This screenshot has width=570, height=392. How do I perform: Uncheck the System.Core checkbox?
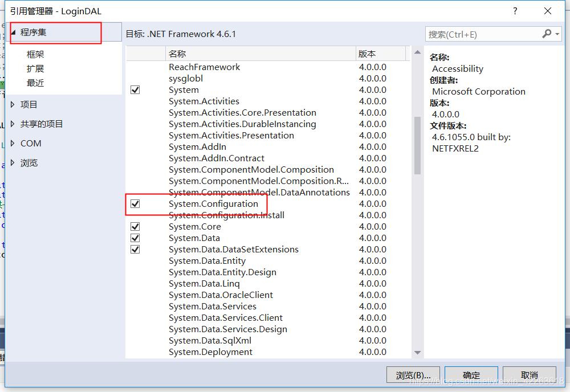click(135, 227)
